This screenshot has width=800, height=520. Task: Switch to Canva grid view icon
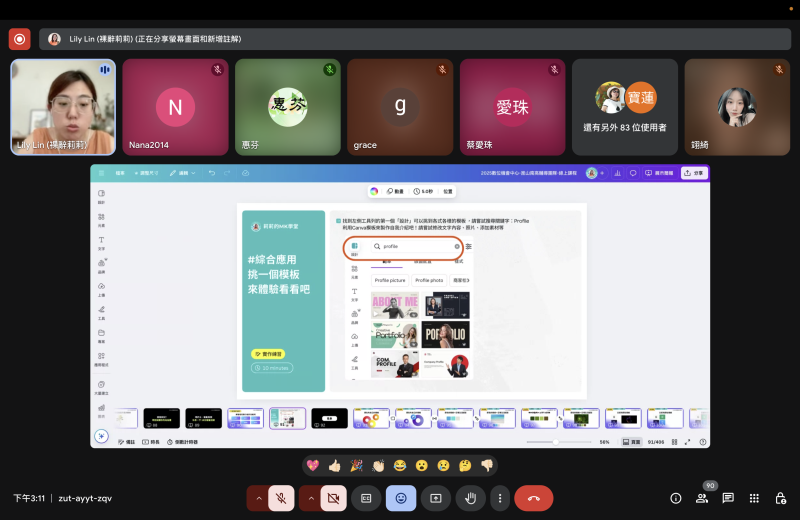pos(674,442)
